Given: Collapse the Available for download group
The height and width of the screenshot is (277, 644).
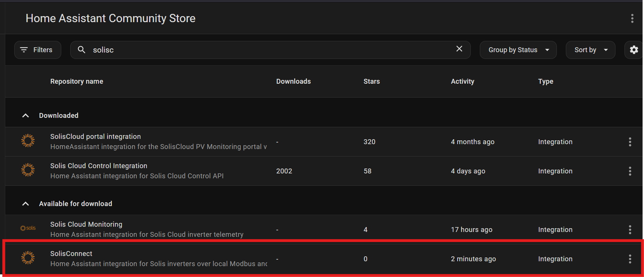Looking at the screenshot, I should 26,204.
